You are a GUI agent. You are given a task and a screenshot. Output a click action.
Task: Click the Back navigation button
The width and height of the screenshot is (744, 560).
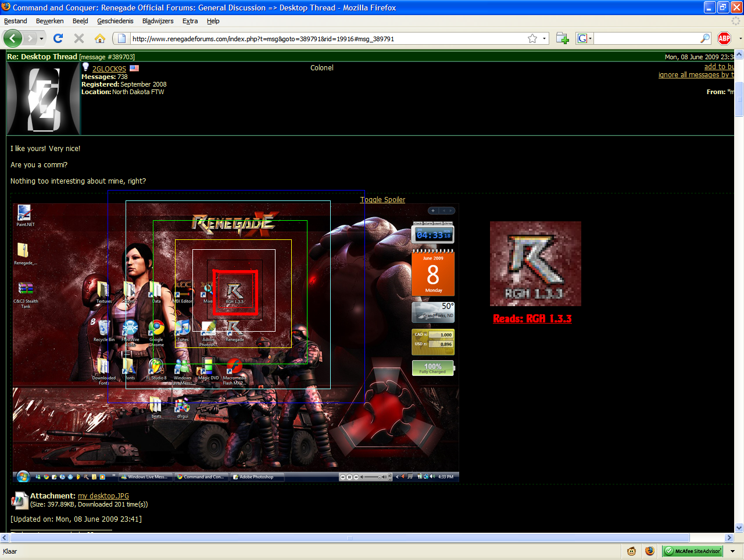[x=13, y=38]
